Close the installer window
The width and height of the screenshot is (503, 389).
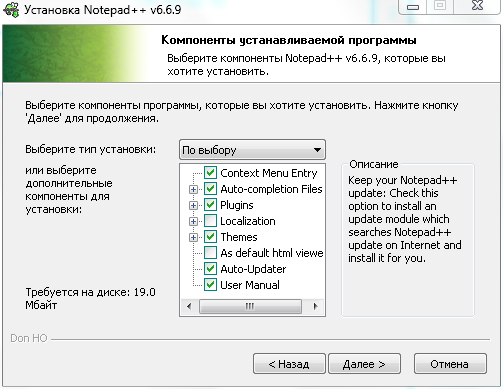(x=477, y=6)
